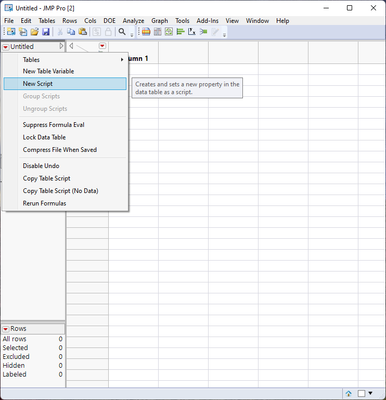Collapse the Untitled table panel triangle

(x=61, y=46)
